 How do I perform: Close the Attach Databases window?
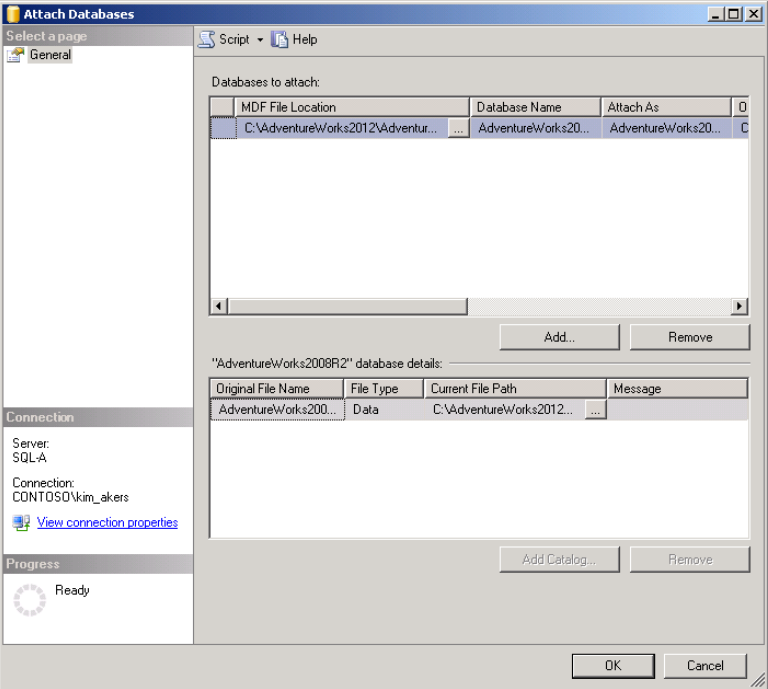(x=753, y=14)
